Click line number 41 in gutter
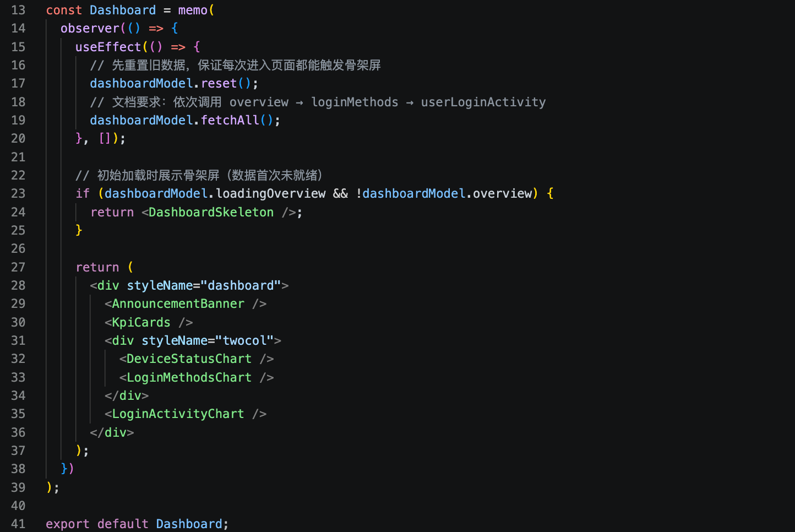Screen dimensions: 795x532 [x=18, y=524]
